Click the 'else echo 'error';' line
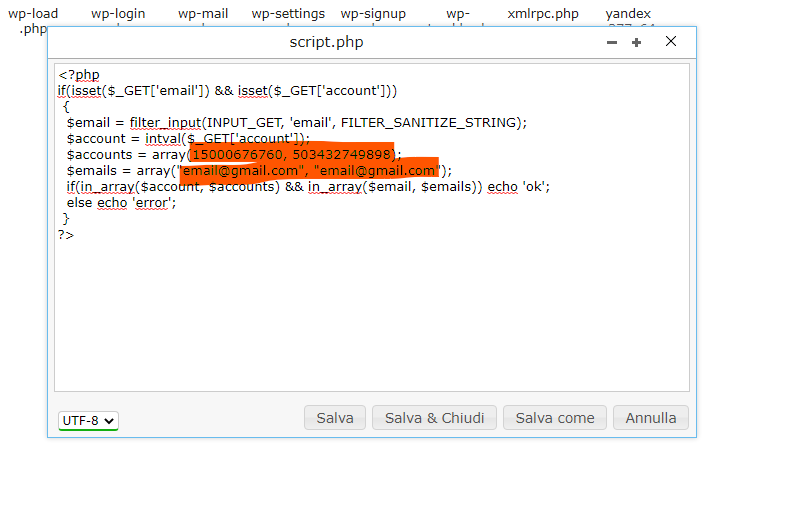 click(121, 203)
